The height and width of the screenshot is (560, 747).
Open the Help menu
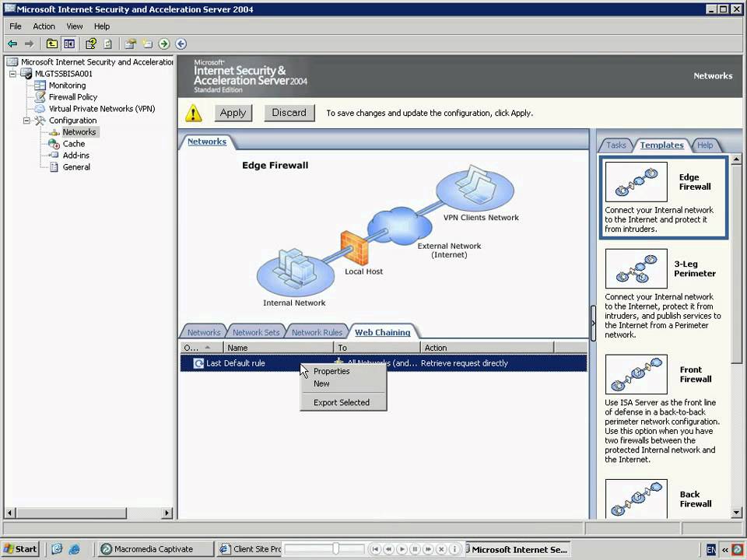click(x=101, y=26)
